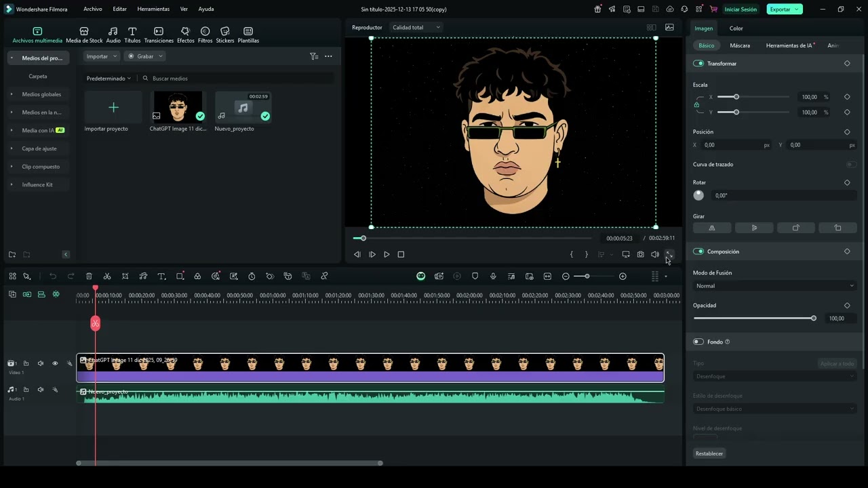Toggle the Curva de trazado switch
868x488 pixels.
851,164
